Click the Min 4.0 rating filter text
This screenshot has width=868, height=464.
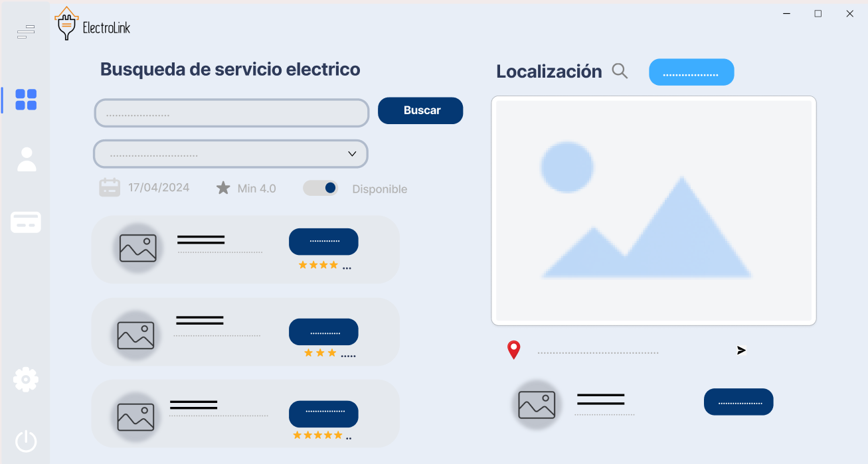pyautogui.click(x=256, y=189)
